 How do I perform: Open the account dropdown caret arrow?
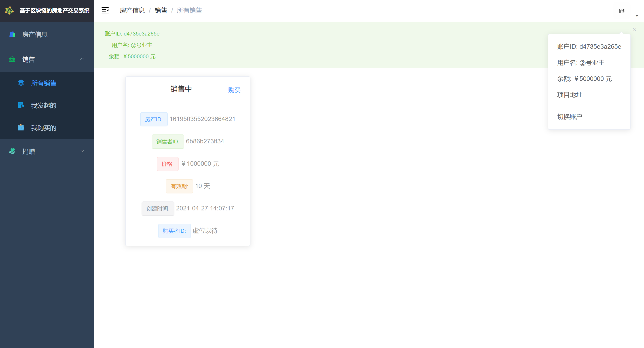637,16
